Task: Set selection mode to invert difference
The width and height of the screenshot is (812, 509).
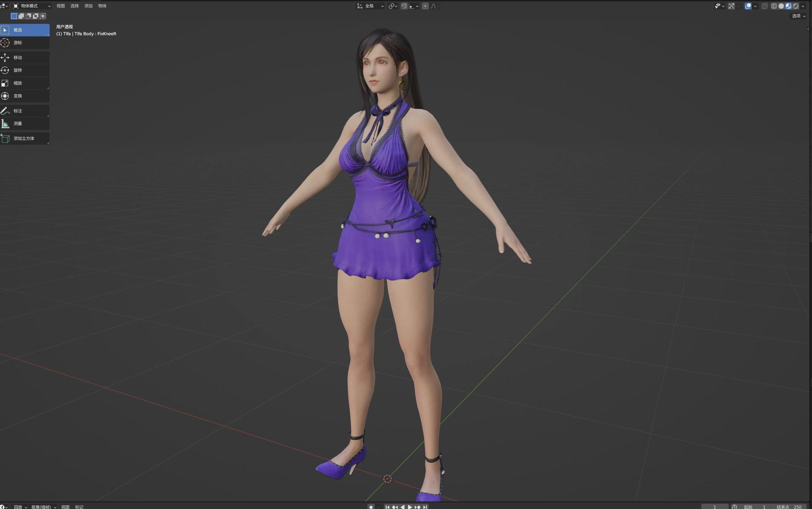Action: point(36,16)
